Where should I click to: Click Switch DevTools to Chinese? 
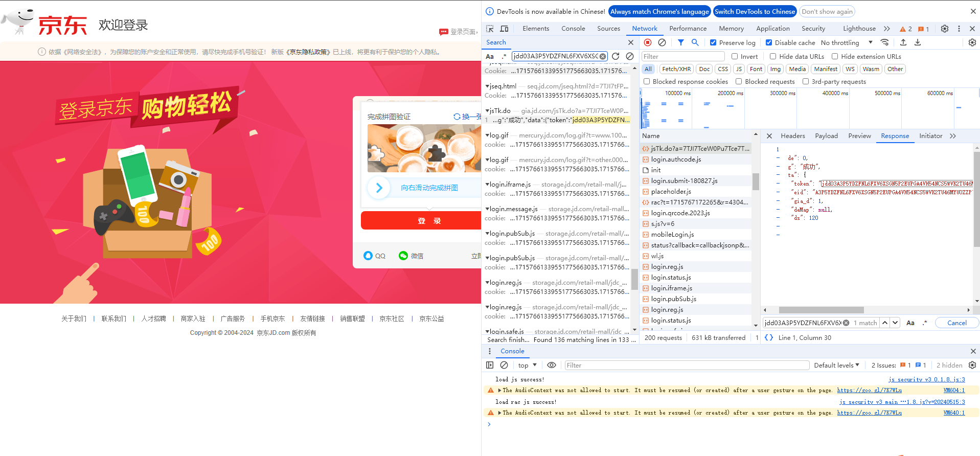(755, 11)
